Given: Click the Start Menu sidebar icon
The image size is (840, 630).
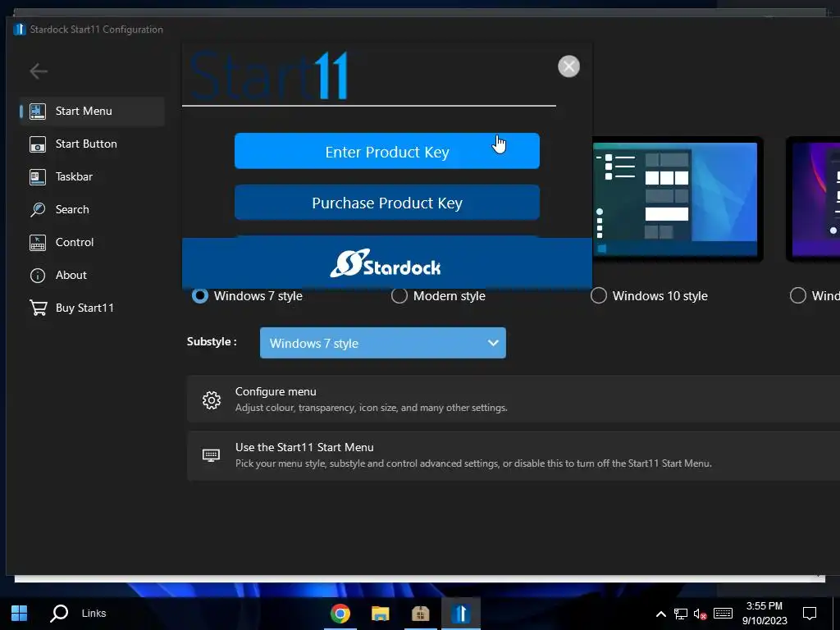Looking at the screenshot, I should (38, 112).
